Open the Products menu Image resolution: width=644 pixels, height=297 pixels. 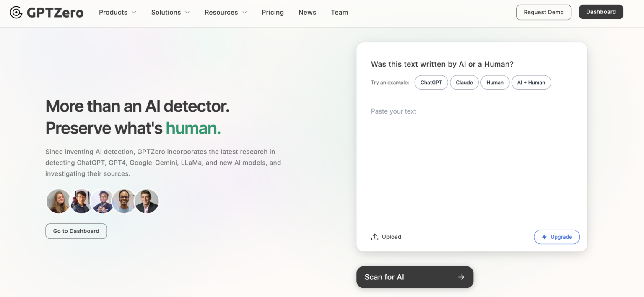117,13
